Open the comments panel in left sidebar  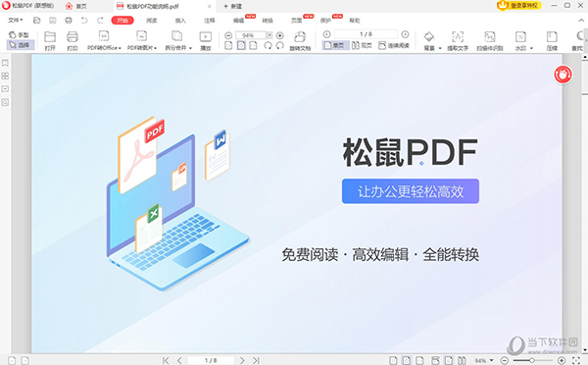click(5, 89)
